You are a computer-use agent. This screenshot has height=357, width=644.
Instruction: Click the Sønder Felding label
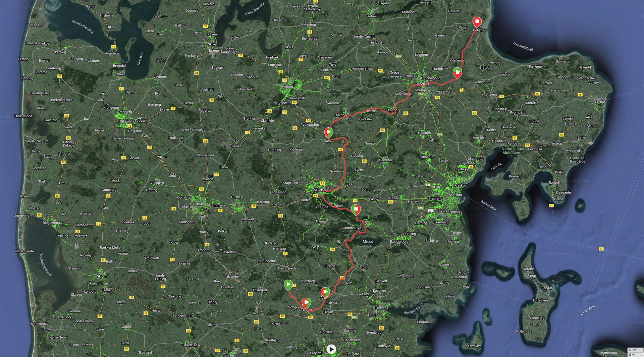pos(160,277)
